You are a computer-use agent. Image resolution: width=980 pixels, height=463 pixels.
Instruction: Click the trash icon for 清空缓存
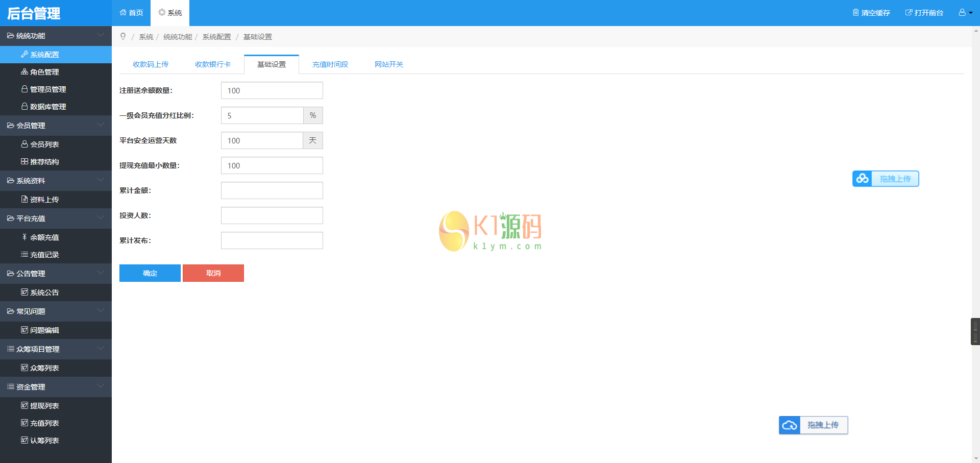855,12
